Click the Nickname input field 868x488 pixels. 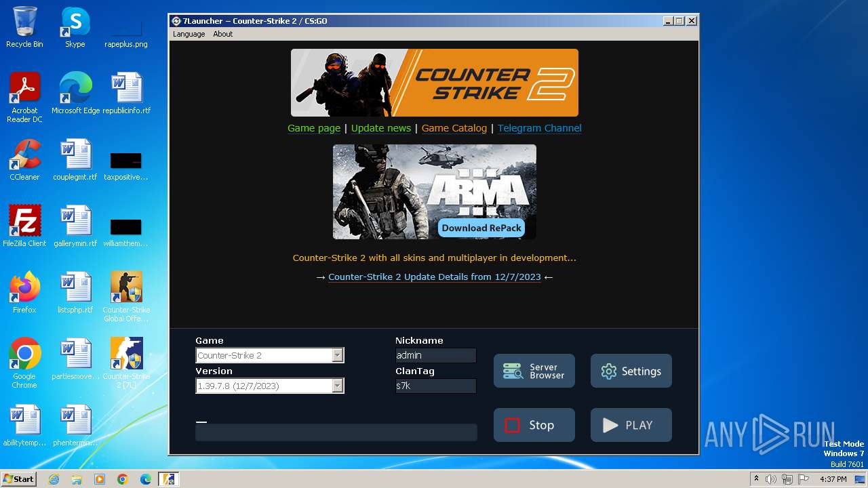(435, 355)
